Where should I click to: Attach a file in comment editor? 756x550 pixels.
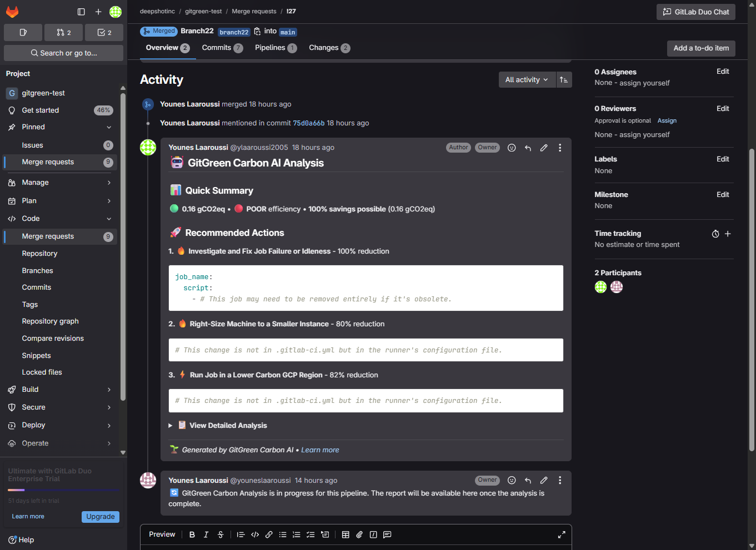359,534
